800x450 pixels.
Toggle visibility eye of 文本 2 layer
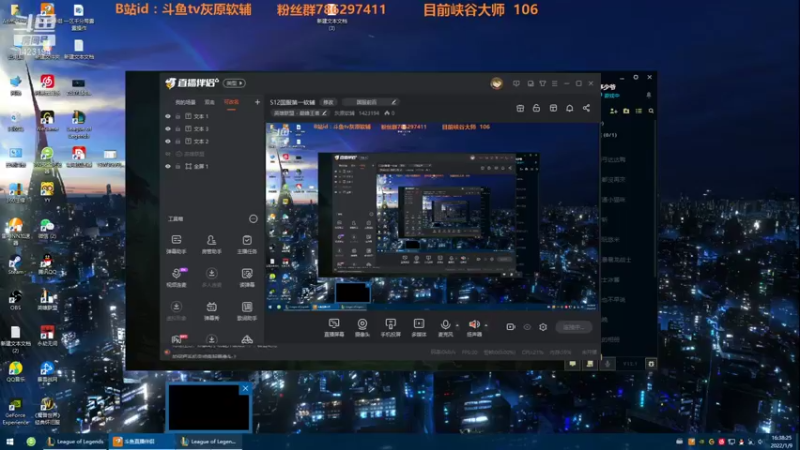tap(168, 141)
